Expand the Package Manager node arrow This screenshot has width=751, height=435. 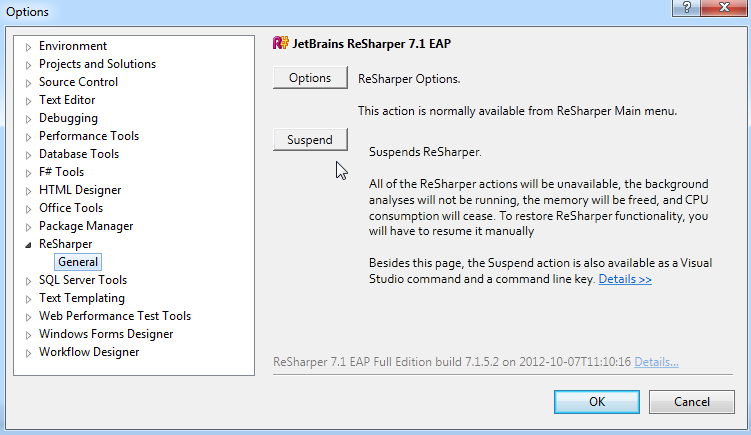point(28,227)
